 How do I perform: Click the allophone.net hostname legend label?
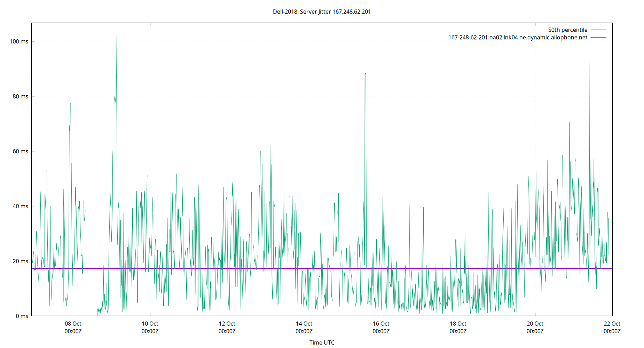(x=518, y=38)
